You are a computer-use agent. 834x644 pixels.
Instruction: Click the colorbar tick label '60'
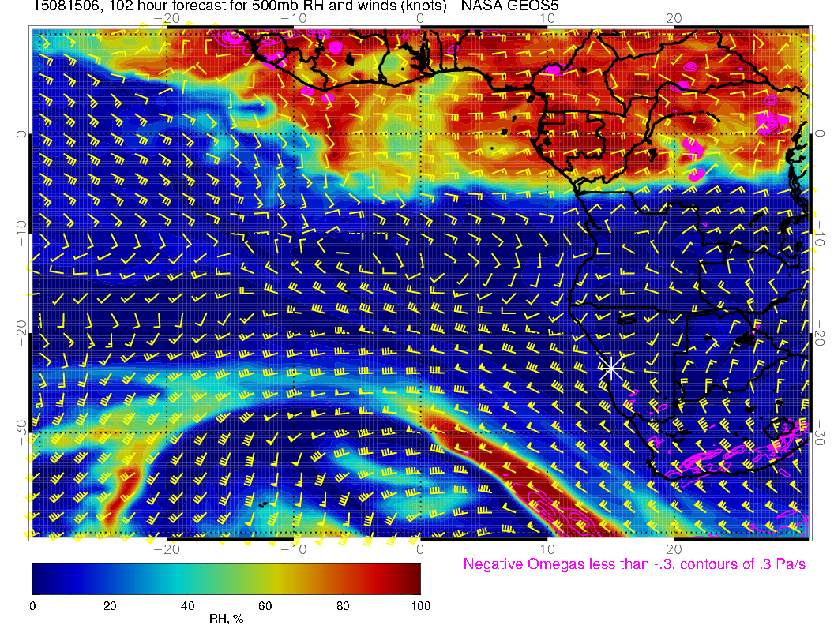coord(265,606)
